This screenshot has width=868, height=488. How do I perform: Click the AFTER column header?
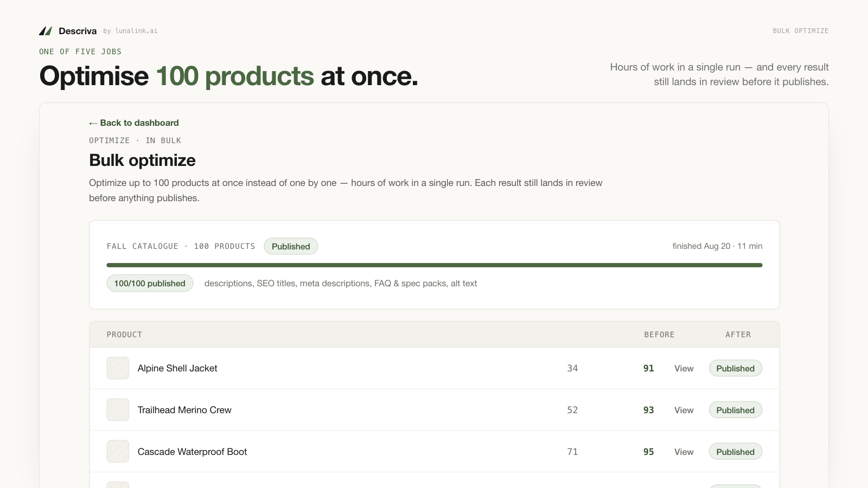pyautogui.click(x=738, y=335)
